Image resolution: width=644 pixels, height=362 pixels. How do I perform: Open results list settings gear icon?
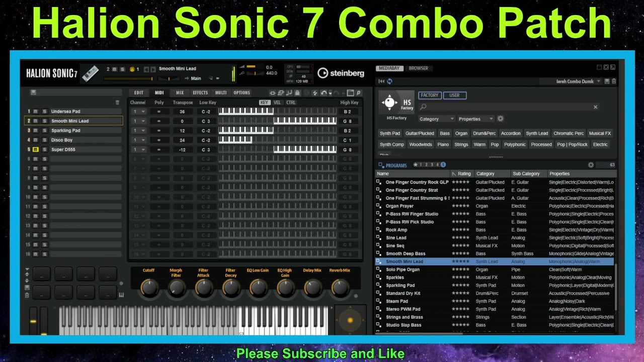pyautogui.click(x=591, y=165)
